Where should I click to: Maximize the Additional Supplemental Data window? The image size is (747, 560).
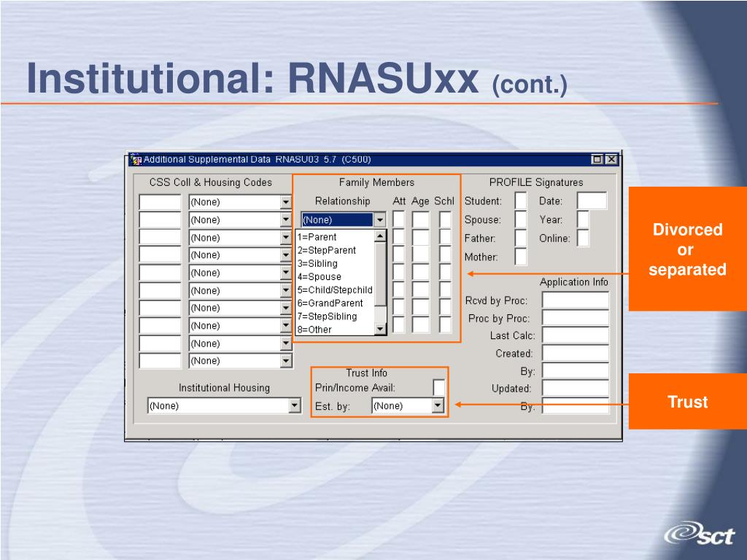[x=597, y=160]
